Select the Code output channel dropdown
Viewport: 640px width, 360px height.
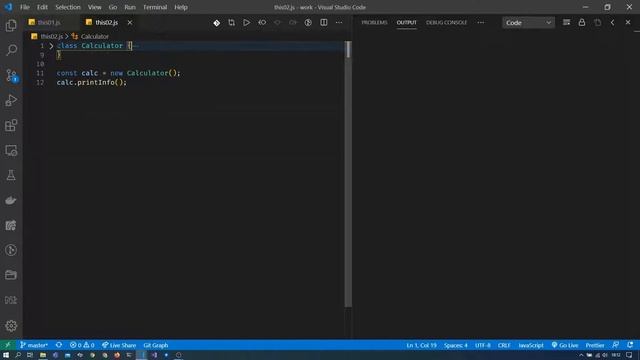(528, 22)
